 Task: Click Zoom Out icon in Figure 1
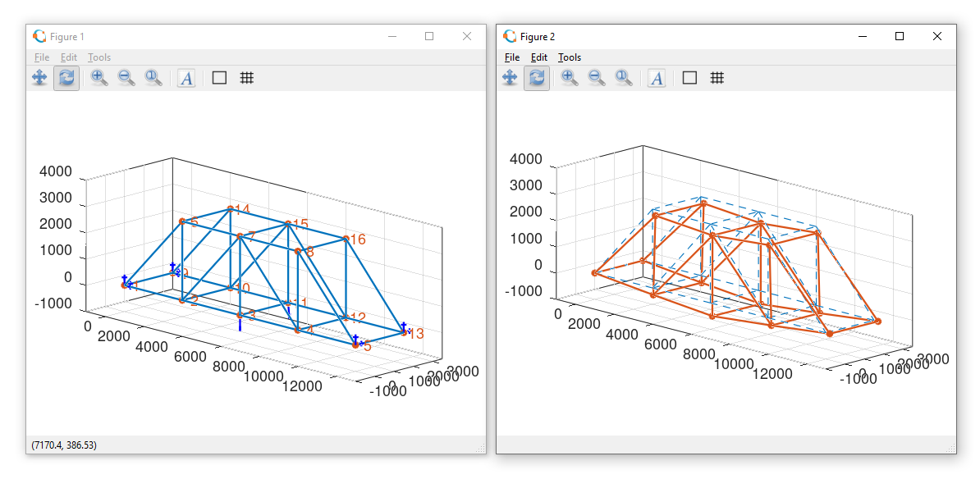126,78
